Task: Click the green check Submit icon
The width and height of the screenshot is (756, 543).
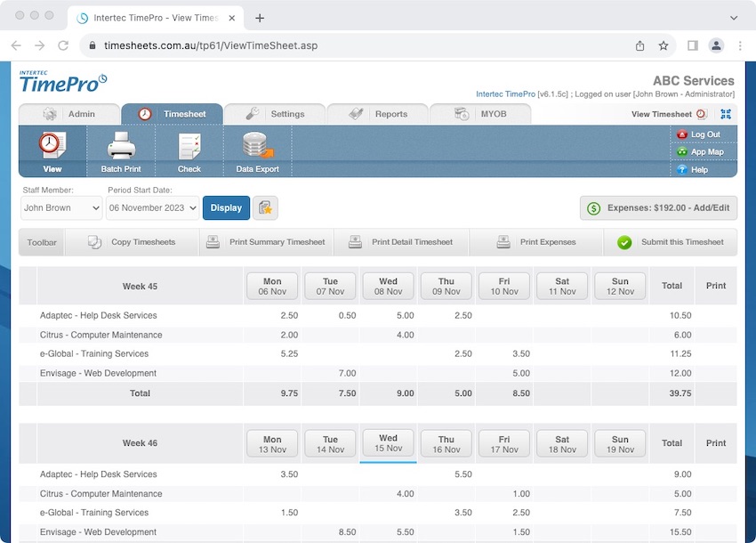Action: tap(624, 242)
